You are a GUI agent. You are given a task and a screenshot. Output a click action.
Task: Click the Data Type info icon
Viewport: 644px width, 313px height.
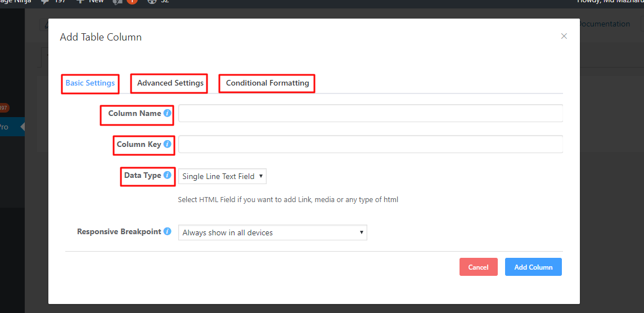(167, 175)
